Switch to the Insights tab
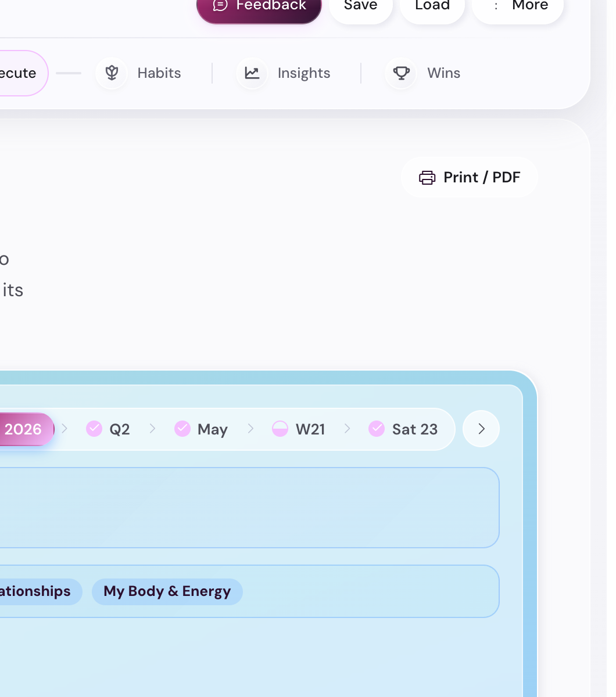 [x=284, y=73]
